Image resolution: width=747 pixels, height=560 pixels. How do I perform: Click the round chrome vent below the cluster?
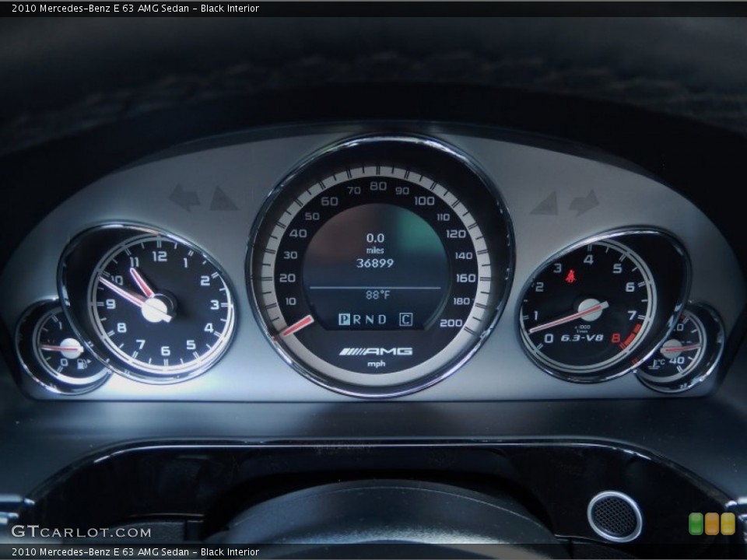[x=615, y=516]
